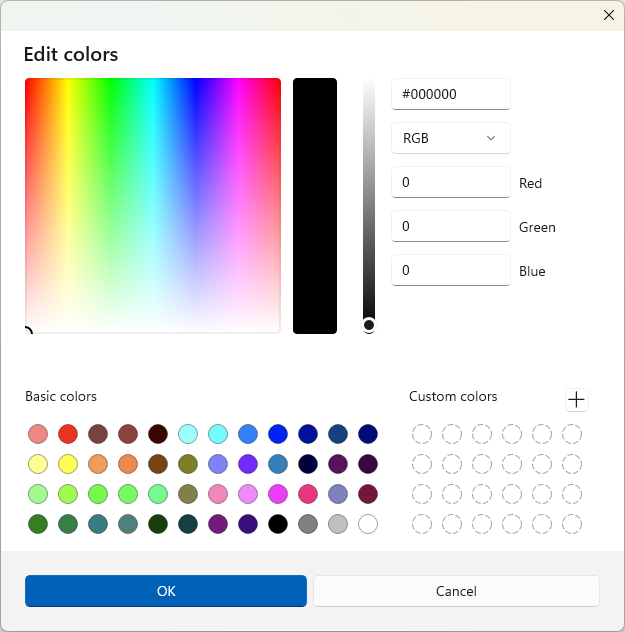The height and width of the screenshot is (632, 625).
Task: Pick the bright yellow basic color swatch
Action: click(x=68, y=464)
